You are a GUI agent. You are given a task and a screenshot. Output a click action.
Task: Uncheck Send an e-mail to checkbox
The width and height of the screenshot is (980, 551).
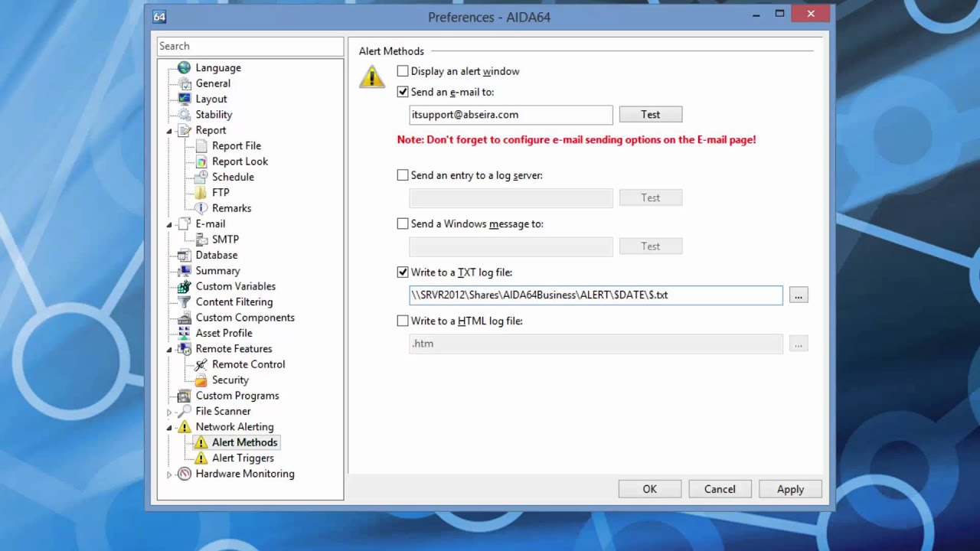[403, 92]
